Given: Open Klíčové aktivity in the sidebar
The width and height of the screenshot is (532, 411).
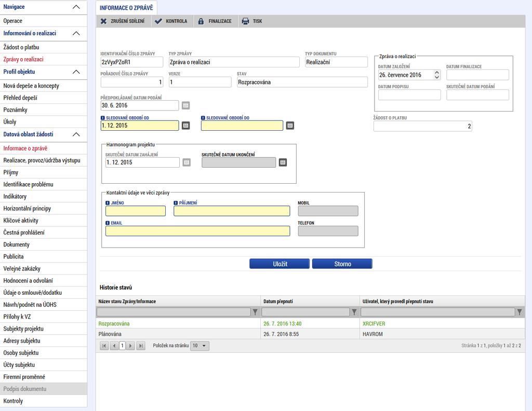Looking at the screenshot, I should tap(44, 220).
